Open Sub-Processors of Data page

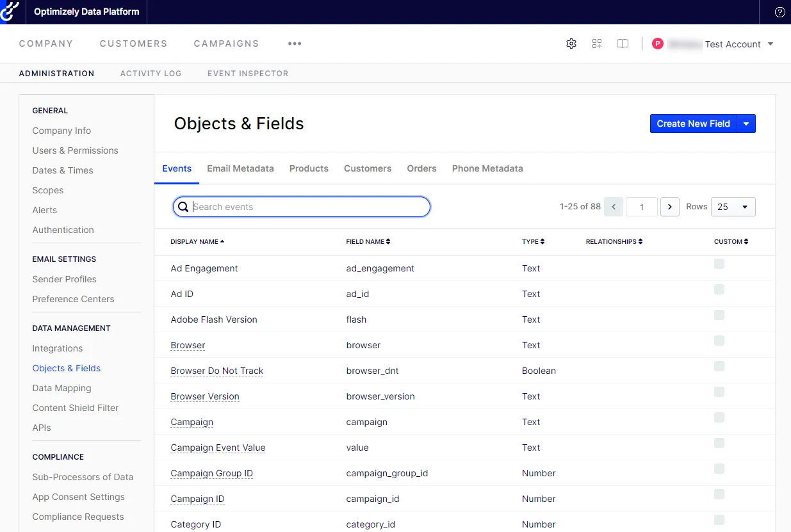[x=83, y=477]
